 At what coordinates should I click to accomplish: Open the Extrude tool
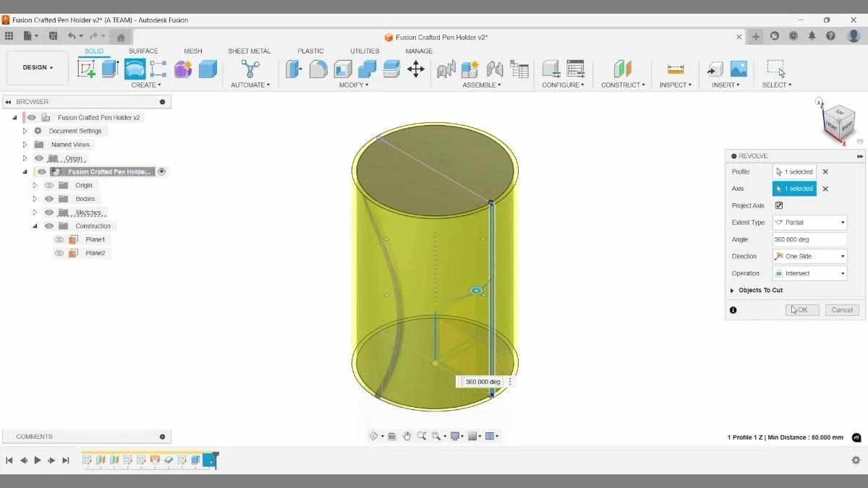[109, 67]
